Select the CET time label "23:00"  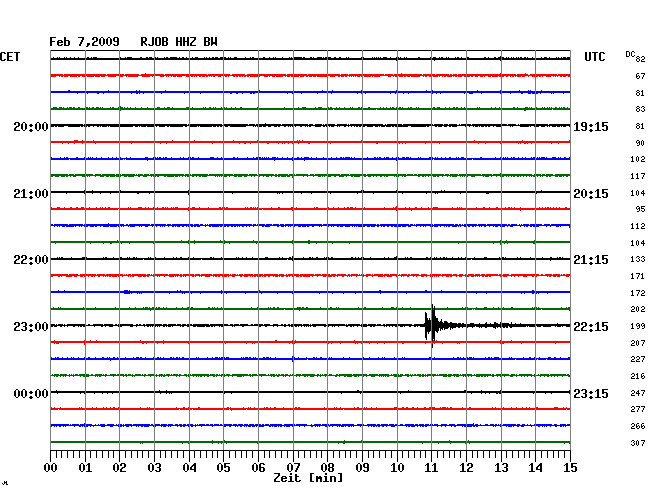(x=31, y=327)
